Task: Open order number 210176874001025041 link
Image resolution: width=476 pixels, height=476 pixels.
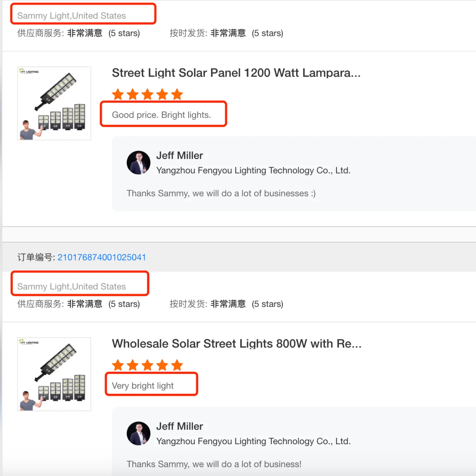Action: click(102, 257)
